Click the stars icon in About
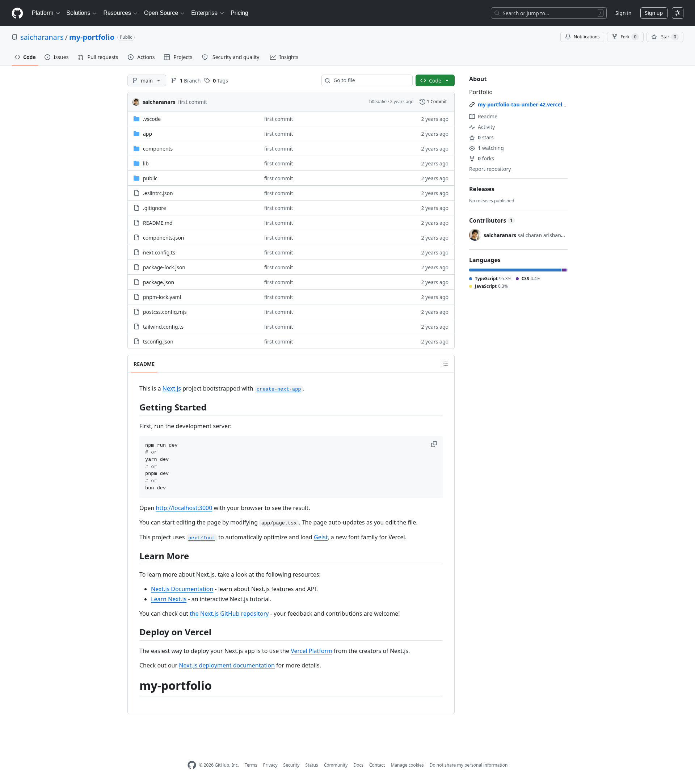 (472, 138)
